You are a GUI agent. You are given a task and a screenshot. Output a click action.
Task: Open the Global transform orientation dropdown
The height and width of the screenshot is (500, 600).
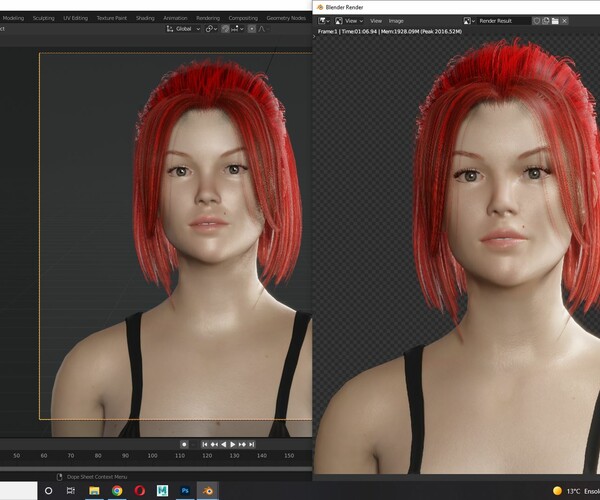(183, 29)
